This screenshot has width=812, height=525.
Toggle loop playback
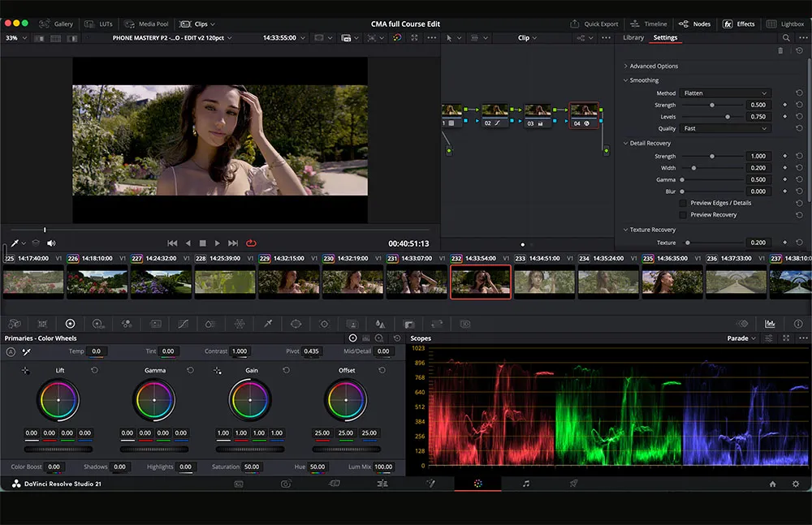[251, 243]
